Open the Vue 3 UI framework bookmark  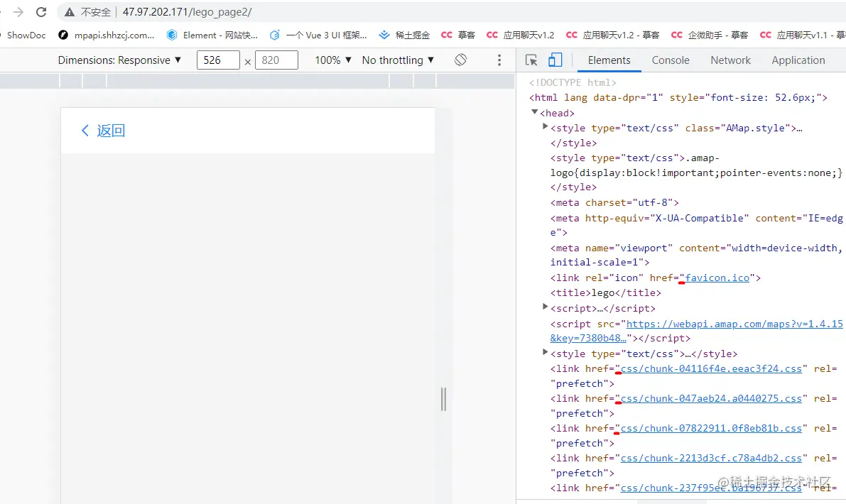click(318, 35)
